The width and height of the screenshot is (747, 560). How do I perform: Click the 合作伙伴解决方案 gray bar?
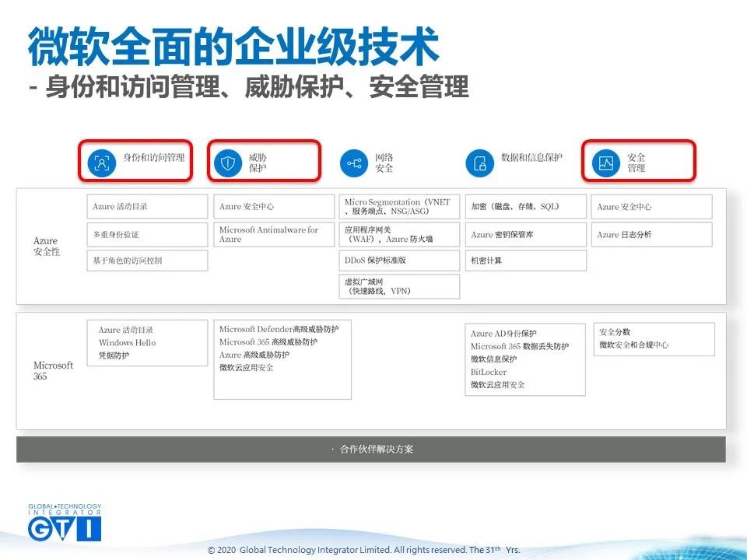tap(371, 450)
